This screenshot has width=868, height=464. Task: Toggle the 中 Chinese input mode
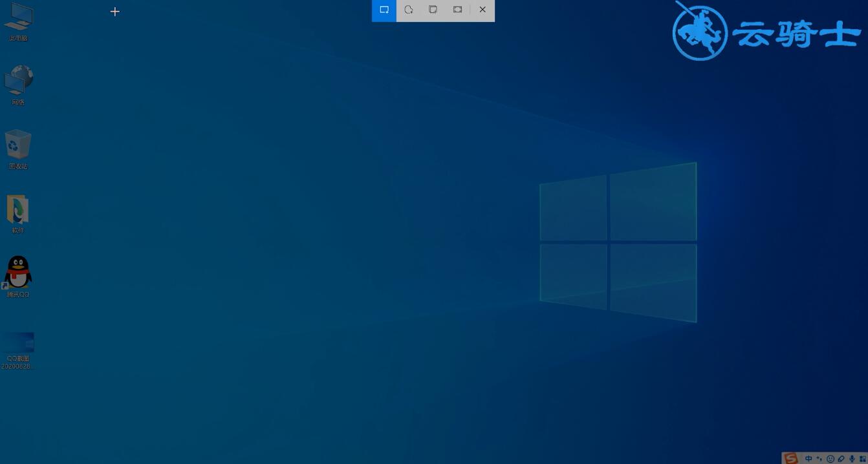click(808, 458)
